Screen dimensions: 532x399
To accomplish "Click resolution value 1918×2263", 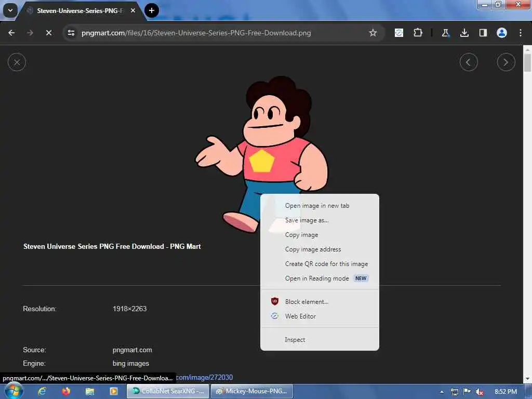I will (x=129, y=309).
